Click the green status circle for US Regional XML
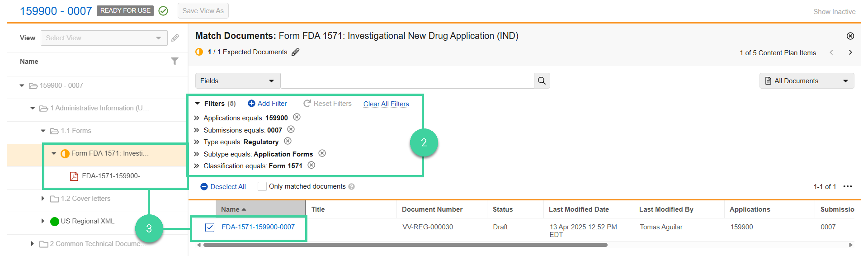The width and height of the screenshot is (868, 256). click(55, 221)
